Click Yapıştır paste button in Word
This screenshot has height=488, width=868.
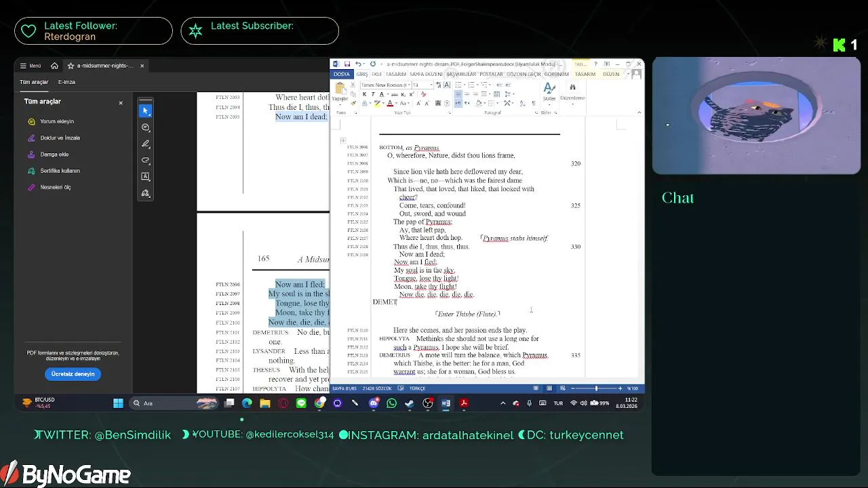click(340, 92)
